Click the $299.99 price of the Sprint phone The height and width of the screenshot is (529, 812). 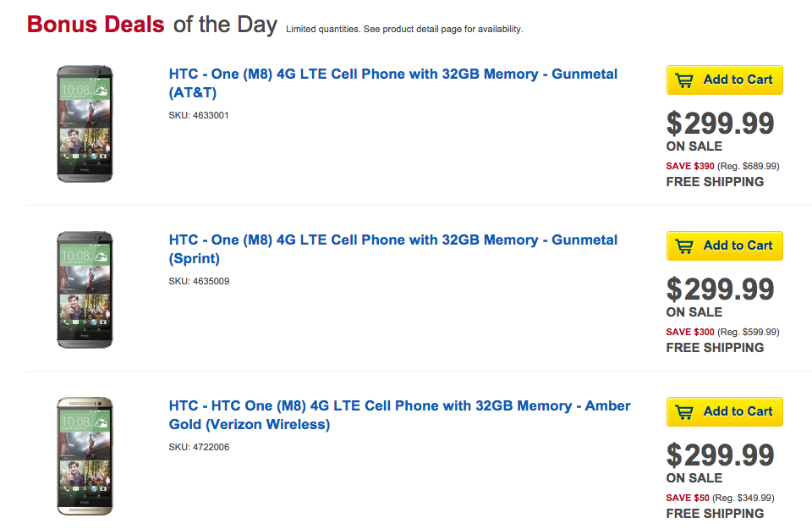[720, 289]
